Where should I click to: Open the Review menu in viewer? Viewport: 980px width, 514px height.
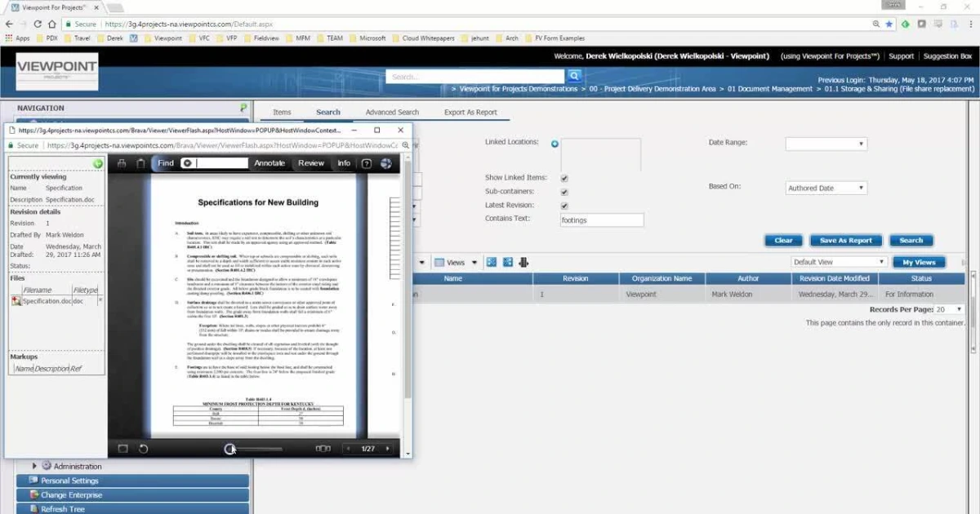(311, 163)
